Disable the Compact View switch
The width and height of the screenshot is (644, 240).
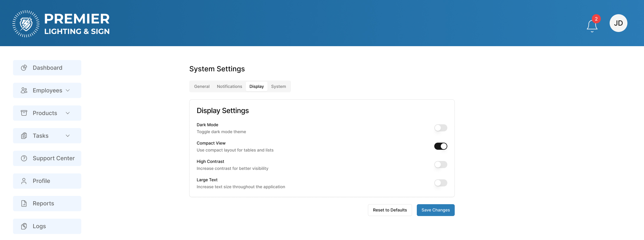(440, 146)
